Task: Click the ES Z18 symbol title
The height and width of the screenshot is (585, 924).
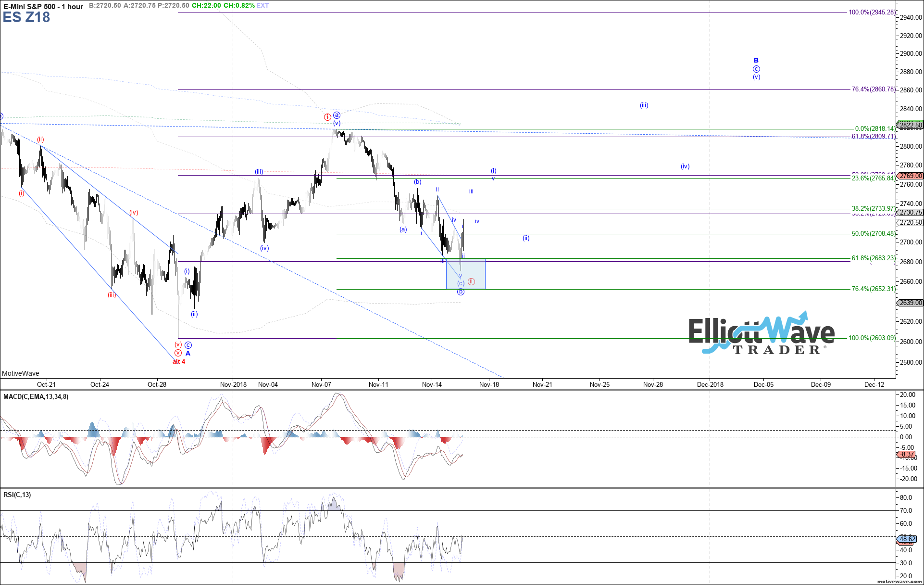Action: [26, 17]
